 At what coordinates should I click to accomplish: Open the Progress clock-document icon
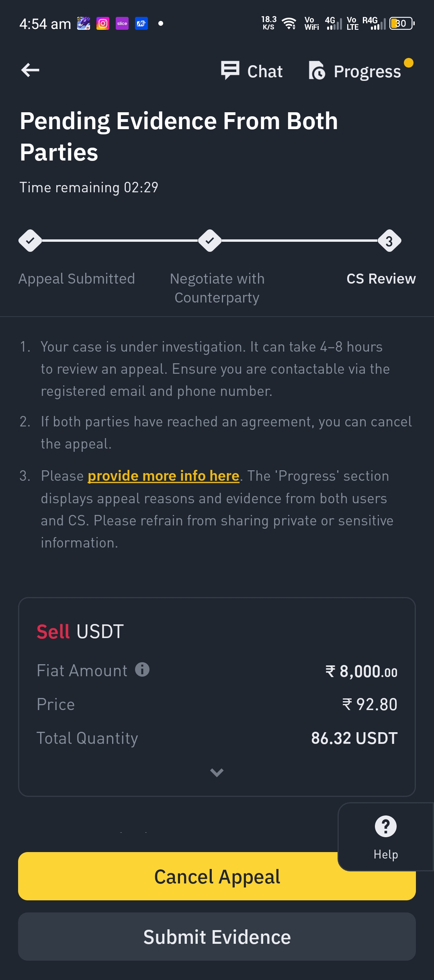(x=317, y=71)
